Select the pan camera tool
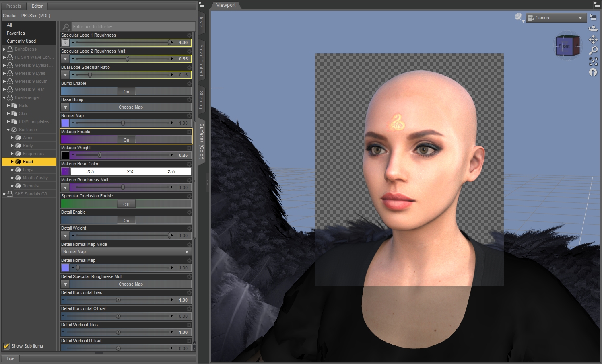 pyautogui.click(x=593, y=39)
